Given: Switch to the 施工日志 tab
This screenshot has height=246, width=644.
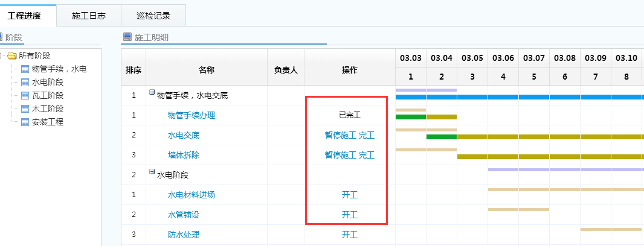Looking at the screenshot, I should click(89, 16).
